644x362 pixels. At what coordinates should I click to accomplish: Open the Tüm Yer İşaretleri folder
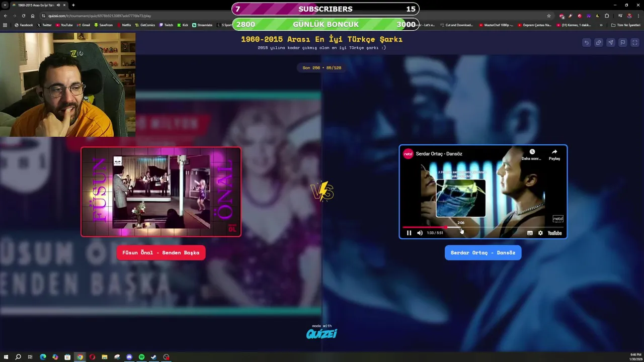pyautogui.click(x=625, y=25)
